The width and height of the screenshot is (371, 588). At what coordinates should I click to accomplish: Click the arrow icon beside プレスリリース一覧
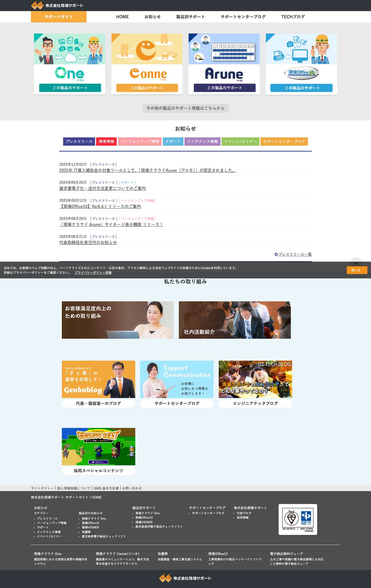276,254
